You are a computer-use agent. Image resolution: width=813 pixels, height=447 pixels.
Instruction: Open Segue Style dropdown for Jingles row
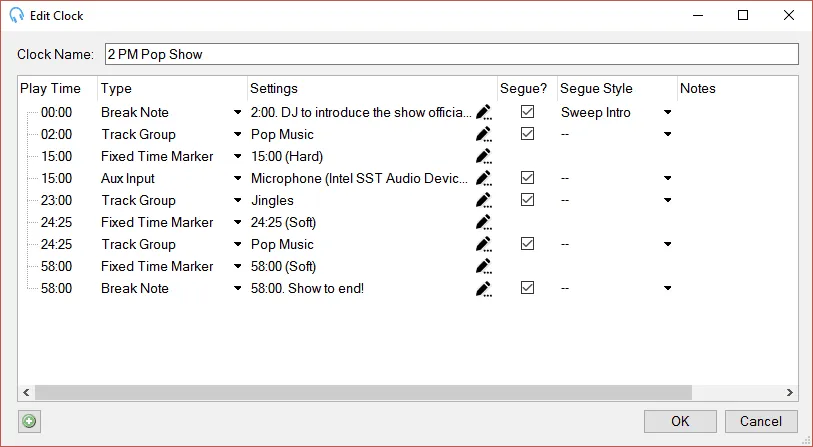click(668, 201)
